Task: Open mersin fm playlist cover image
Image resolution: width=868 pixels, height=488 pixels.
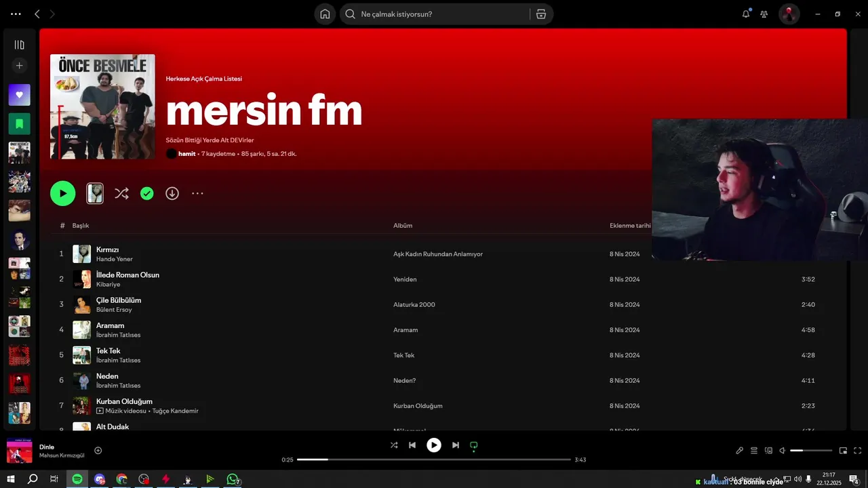Action: [x=102, y=106]
